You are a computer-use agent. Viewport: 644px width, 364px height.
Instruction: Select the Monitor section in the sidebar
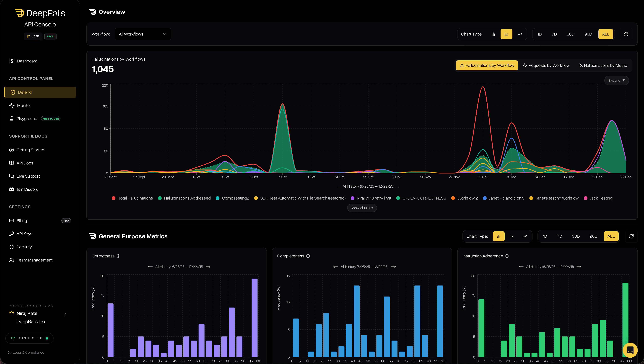[24, 105]
